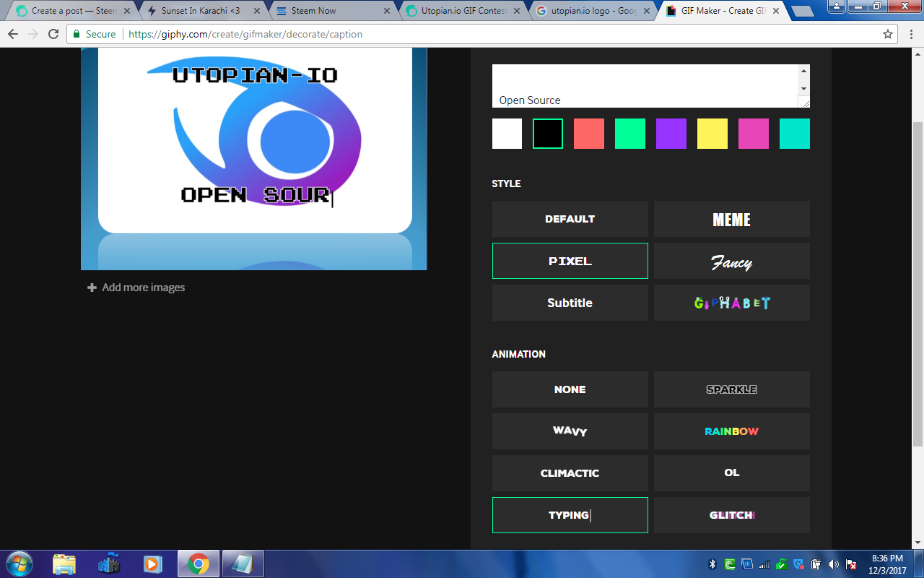
Task: Click the caption box scroll up arrow
Action: click(803, 71)
